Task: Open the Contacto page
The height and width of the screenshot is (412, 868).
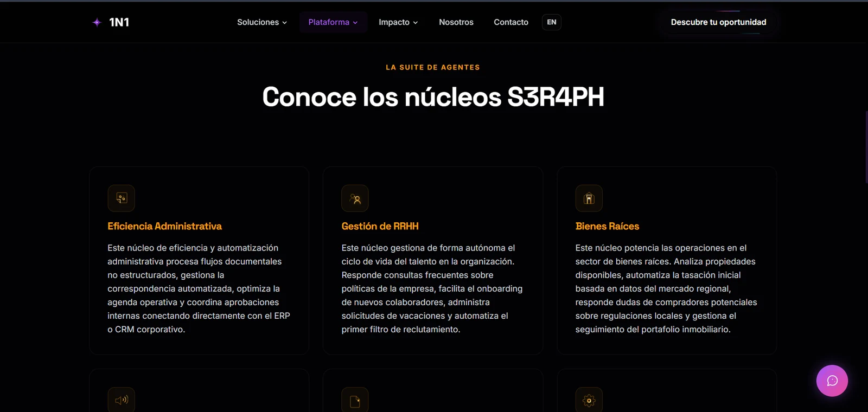Action: click(511, 22)
